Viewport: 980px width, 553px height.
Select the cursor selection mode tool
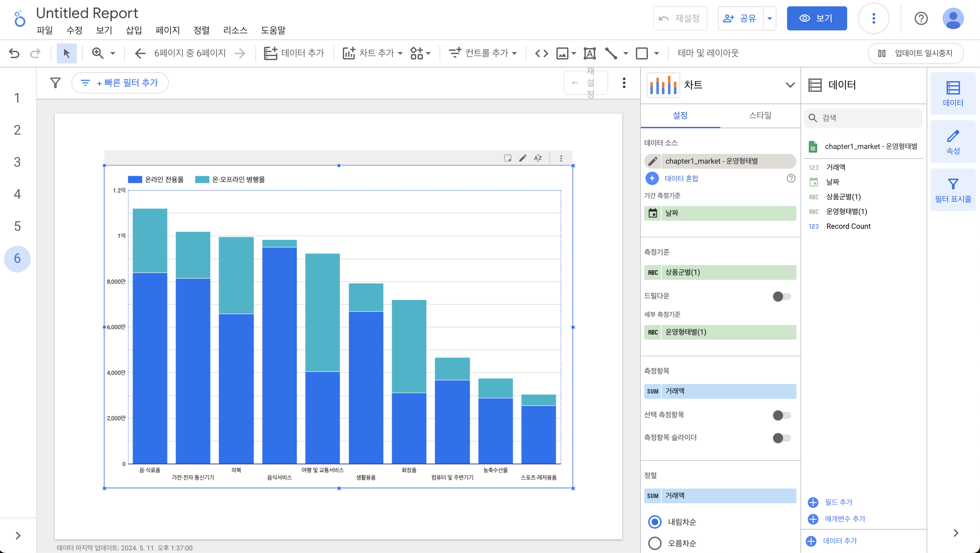(66, 53)
